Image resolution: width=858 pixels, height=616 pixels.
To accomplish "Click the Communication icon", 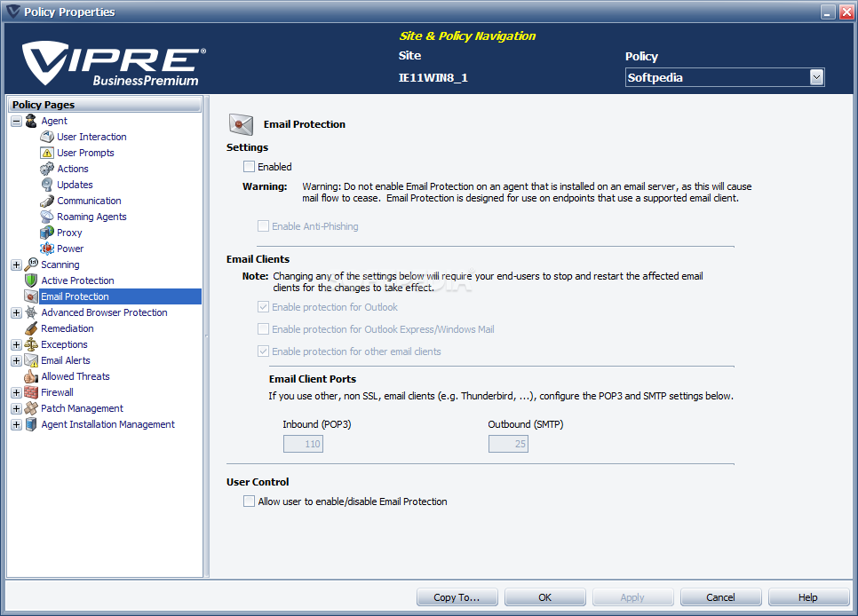I will point(47,201).
